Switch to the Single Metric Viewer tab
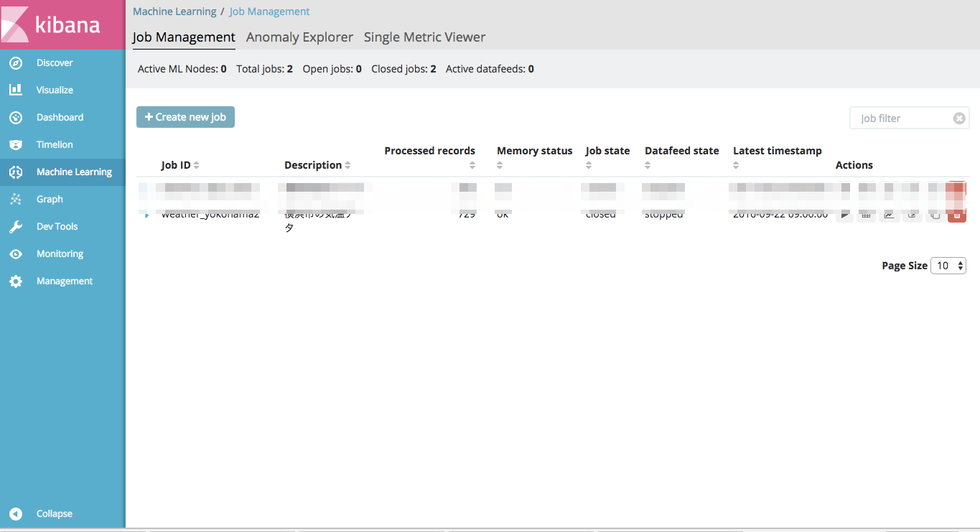980x532 pixels. coord(424,37)
